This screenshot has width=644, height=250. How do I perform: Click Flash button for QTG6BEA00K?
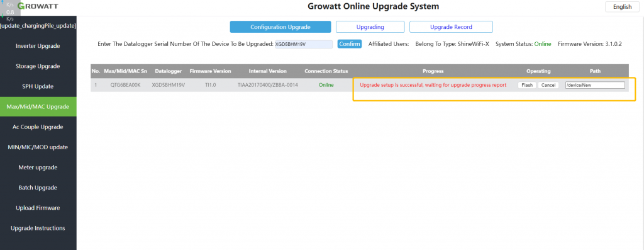(x=527, y=85)
